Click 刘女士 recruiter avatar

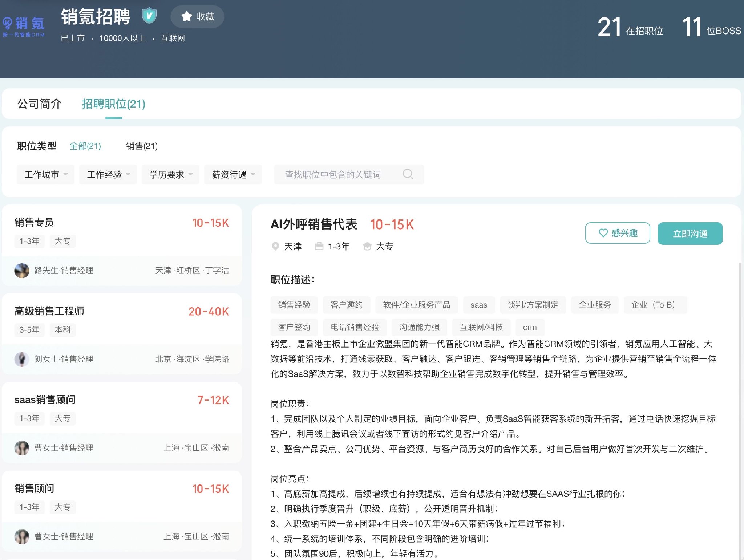point(22,359)
